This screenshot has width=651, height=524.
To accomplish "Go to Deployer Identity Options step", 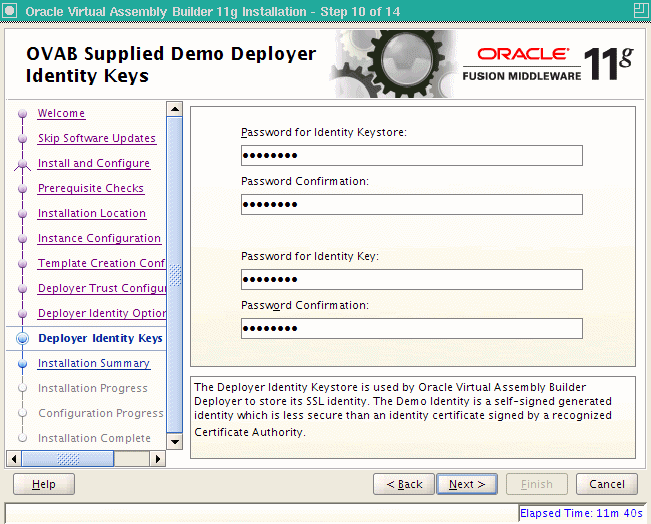I will (x=102, y=313).
